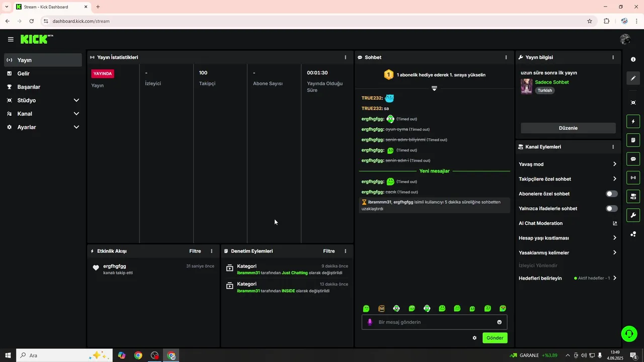Open Denetim Eylemleri three-dot menu
Viewport: 644px width, 362px height.
(x=345, y=251)
